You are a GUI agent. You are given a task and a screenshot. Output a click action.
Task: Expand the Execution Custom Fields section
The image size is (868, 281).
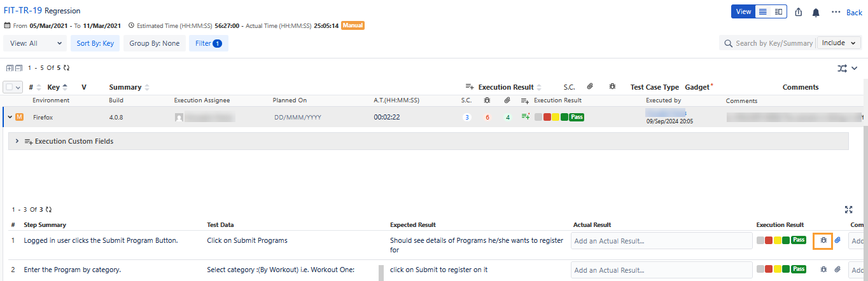[x=17, y=141]
